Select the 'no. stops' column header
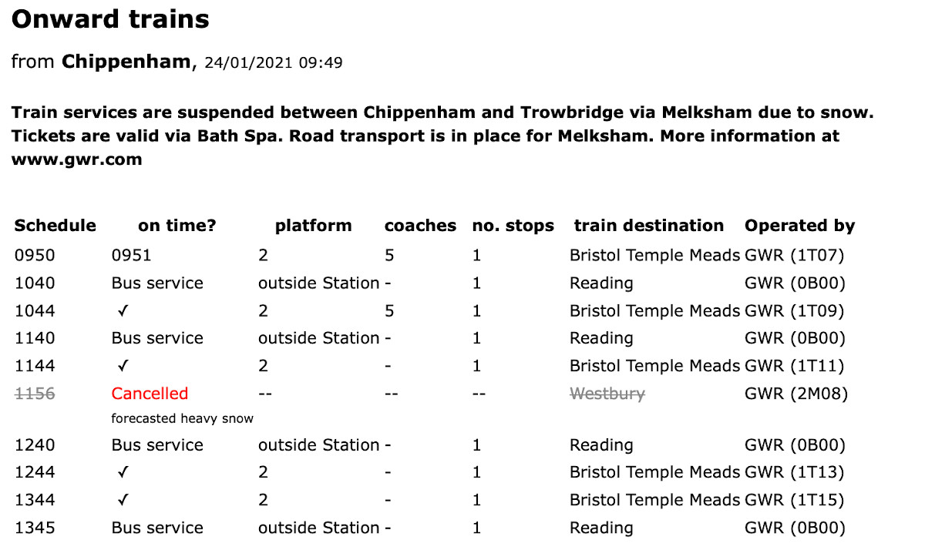 513,226
